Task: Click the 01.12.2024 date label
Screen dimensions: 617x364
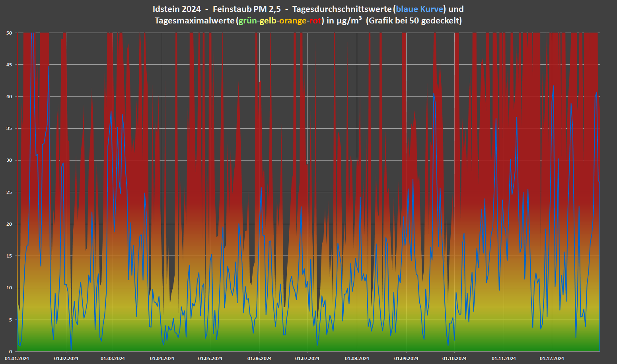Action: coord(552,358)
